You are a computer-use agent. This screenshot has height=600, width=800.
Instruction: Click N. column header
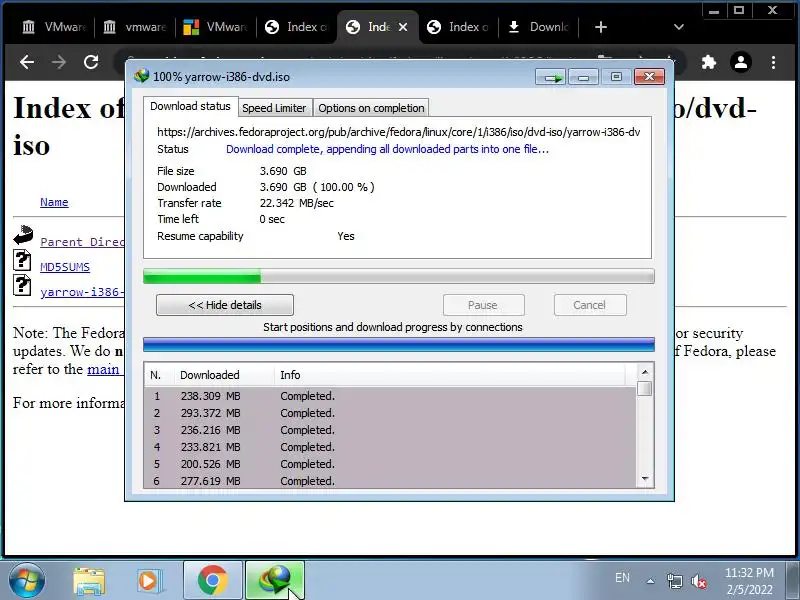pyautogui.click(x=159, y=375)
